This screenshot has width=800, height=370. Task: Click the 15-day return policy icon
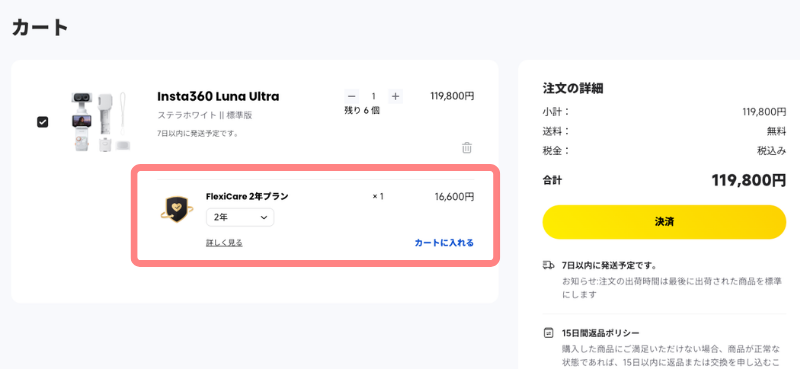[x=548, y=333]
